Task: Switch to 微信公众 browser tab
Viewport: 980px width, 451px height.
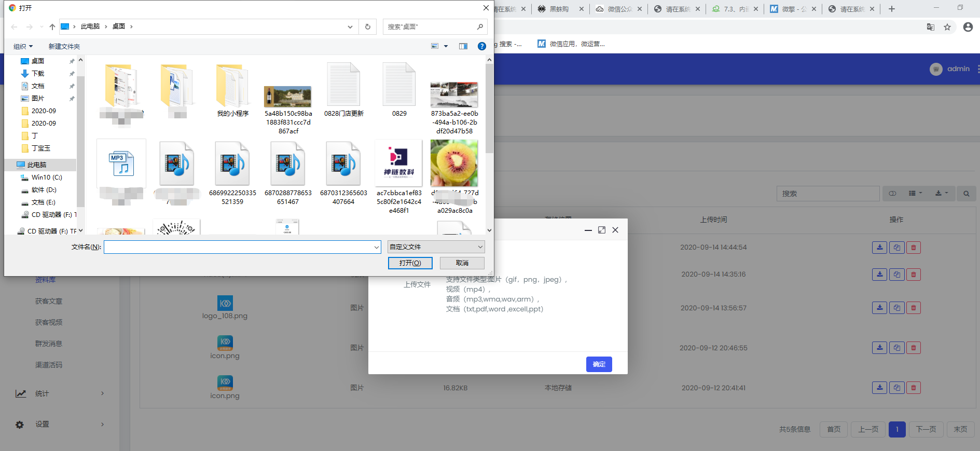Action: [x=618, y=9]
